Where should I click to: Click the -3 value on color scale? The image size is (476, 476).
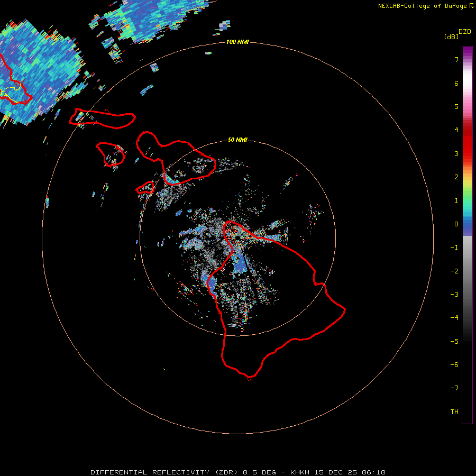(x=454, y=294)
